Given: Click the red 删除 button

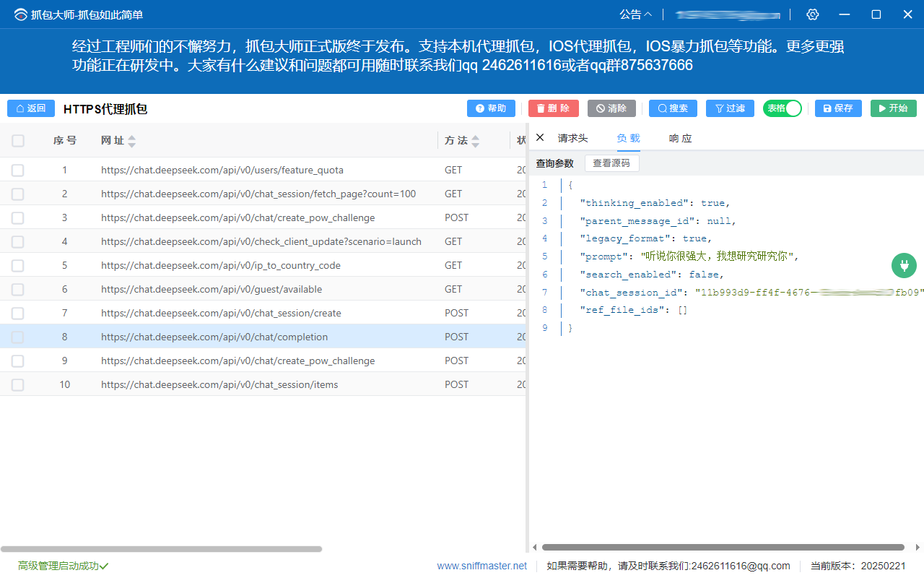Looking at the screenshot, I should tap(553, 108).
